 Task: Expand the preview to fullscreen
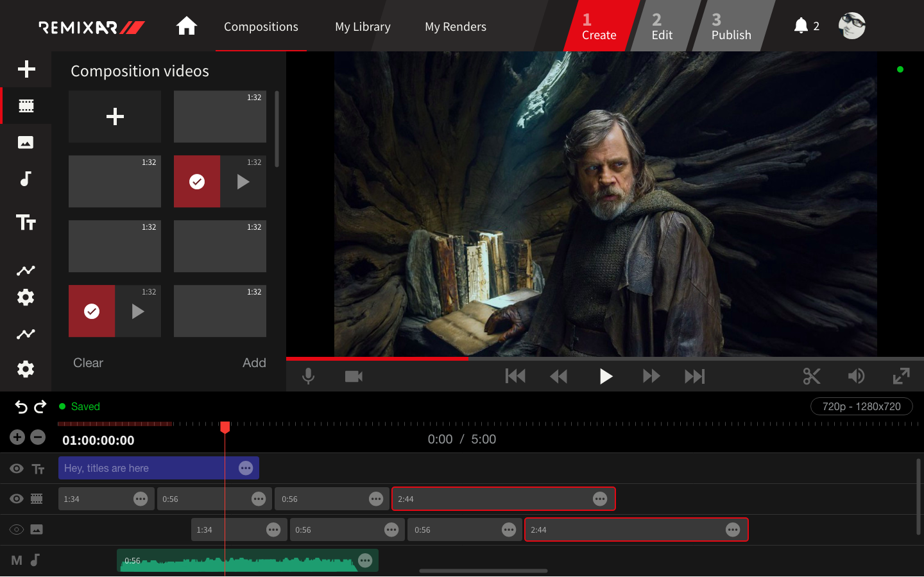902,376
